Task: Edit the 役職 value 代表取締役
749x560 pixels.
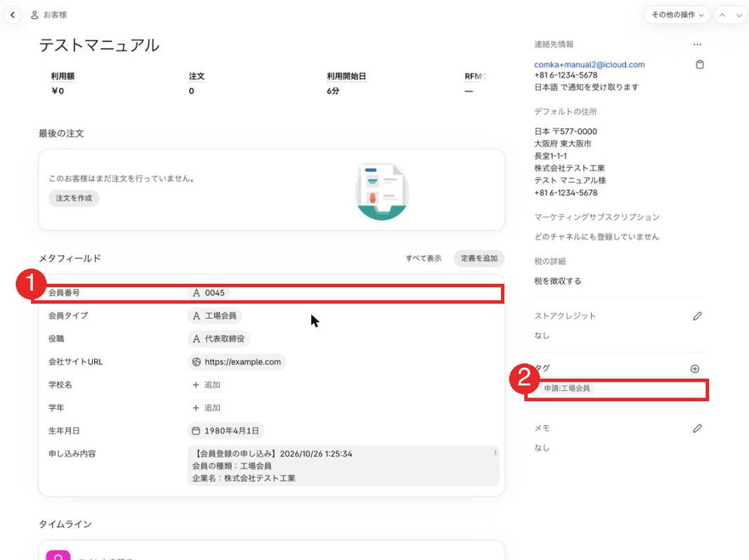Action: (x=219, y=339)
